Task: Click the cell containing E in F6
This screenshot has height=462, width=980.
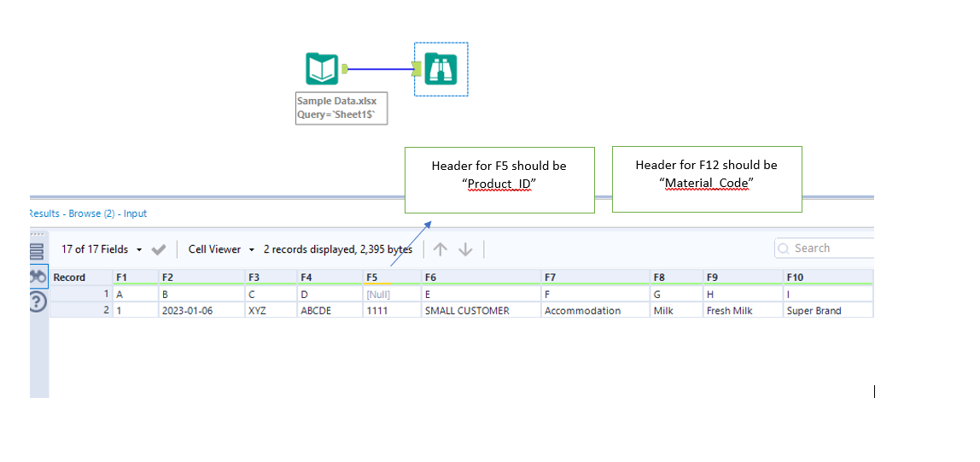Action: tap(481, 294)
